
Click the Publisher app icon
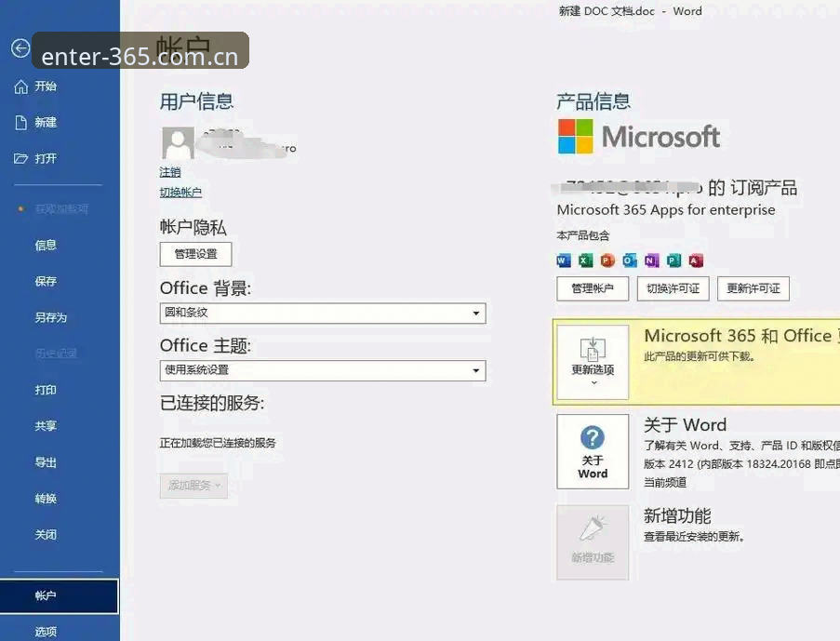tap(673, 260)
